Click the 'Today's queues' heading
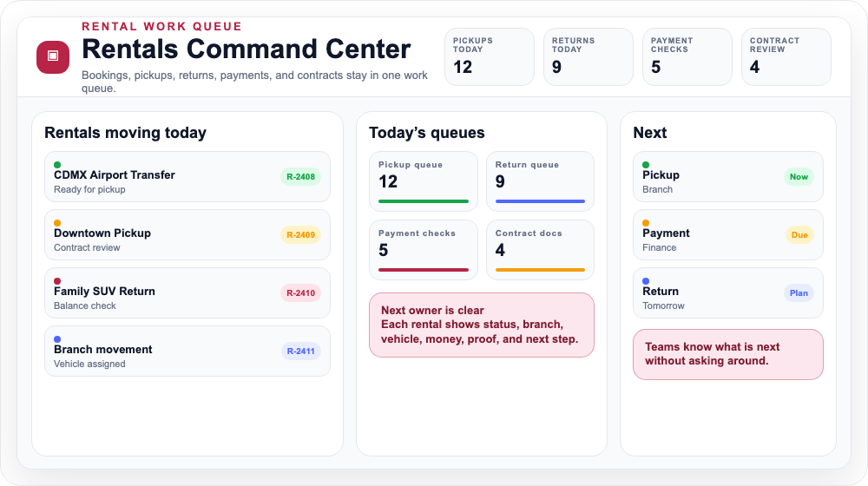 pos(427,133)
